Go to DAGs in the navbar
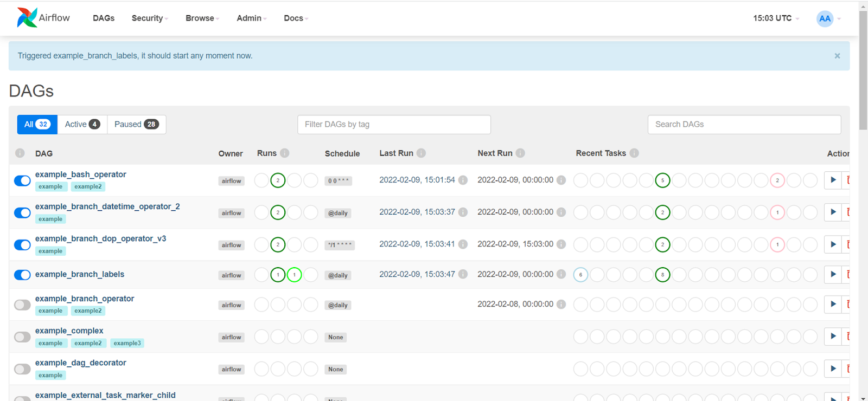 pyautogui.click(x=104, y=18)
